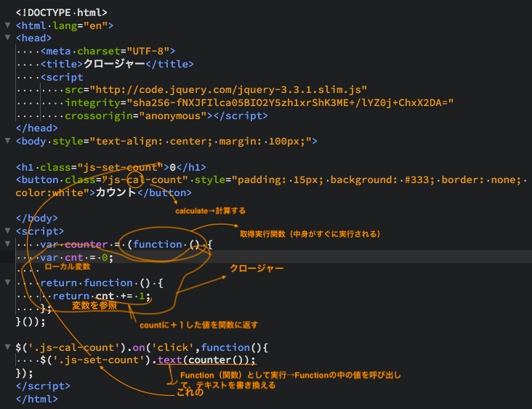This screenshot has width=532, height=409.
Task: Click the text(counter()) call
Action: tap(206, 360)
